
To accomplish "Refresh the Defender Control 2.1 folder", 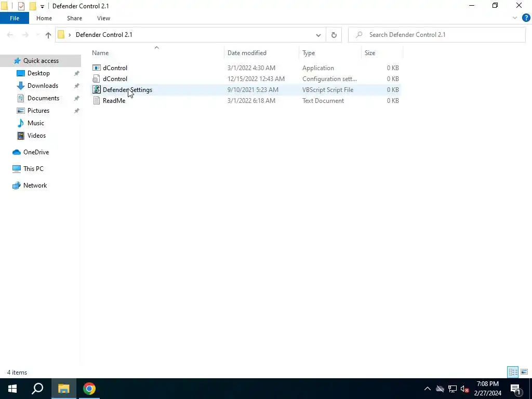I will [x=334, y=35].
